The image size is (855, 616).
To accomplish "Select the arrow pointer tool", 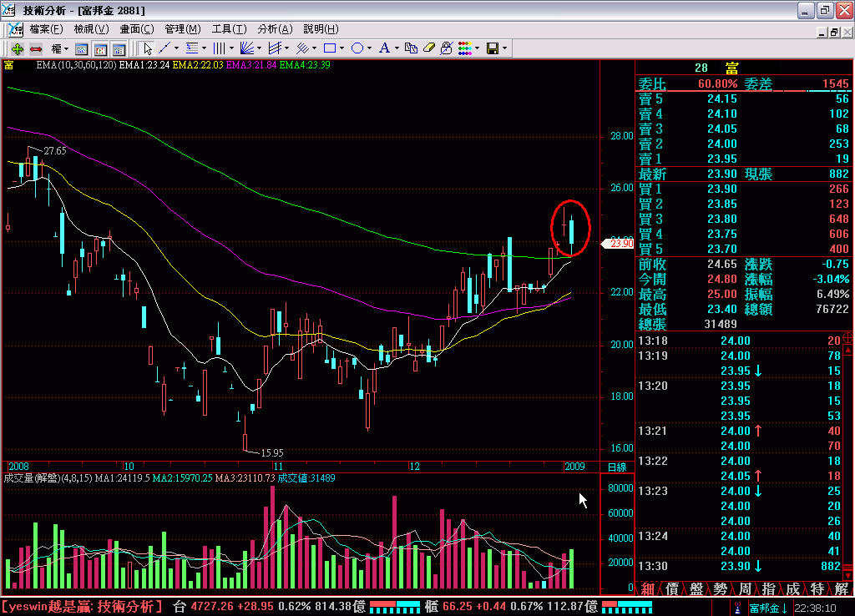I will [x=147, y=49].
